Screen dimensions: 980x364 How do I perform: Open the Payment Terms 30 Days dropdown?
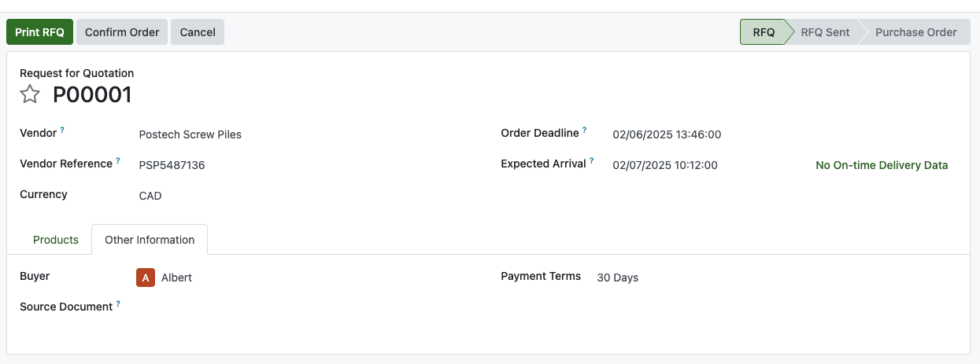pos(618,278)
